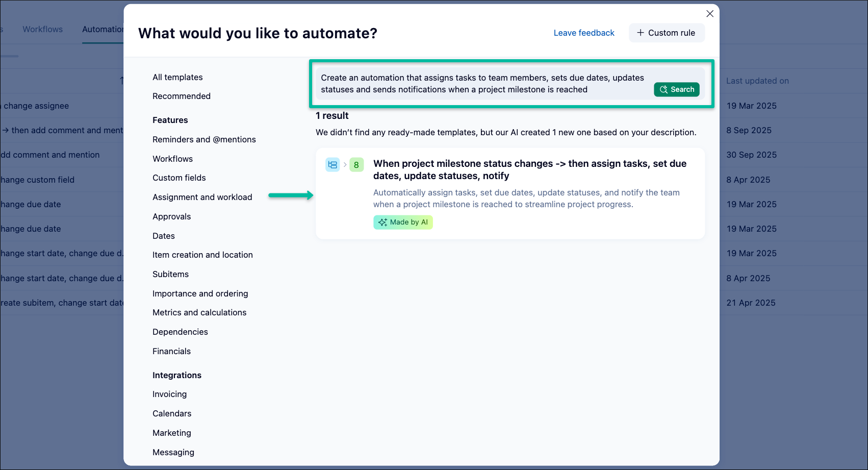Open the Leave feedback link
The width and height of the screenshot is (868, 470).
pyautogui.click(x=584, y=33)
